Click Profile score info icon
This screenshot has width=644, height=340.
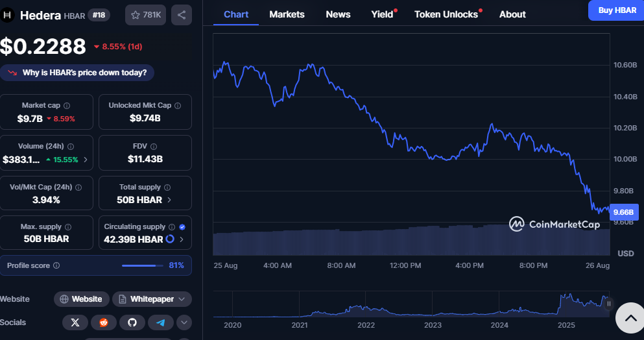[x=56, y=265]
